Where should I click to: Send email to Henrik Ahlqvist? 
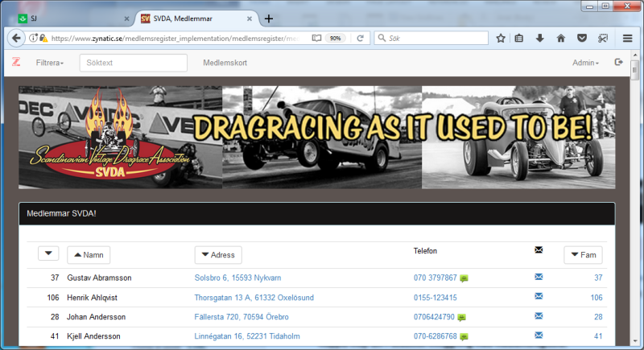coord(539,296)
